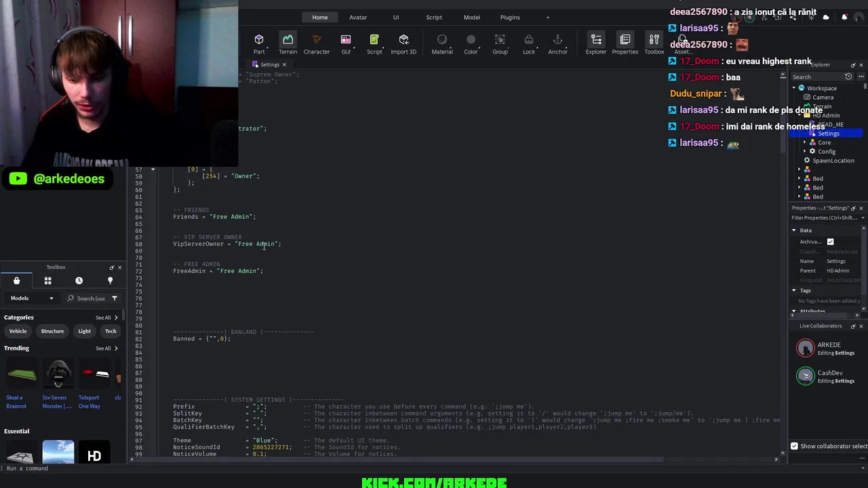The width and height of the screenshot is (868, 488).
Task: Open Filter Properties dropdown arrow
Action: click(x=863, y=218)
